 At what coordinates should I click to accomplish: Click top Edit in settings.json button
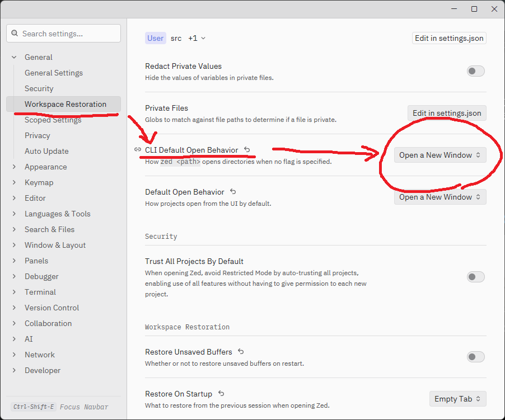pos(449,38)
